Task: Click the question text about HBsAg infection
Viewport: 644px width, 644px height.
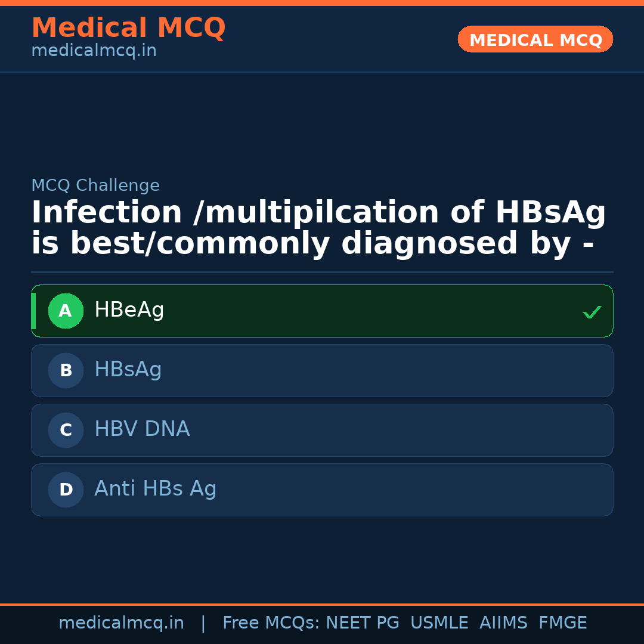Action: pyautogui.click(x=318, y=228)
